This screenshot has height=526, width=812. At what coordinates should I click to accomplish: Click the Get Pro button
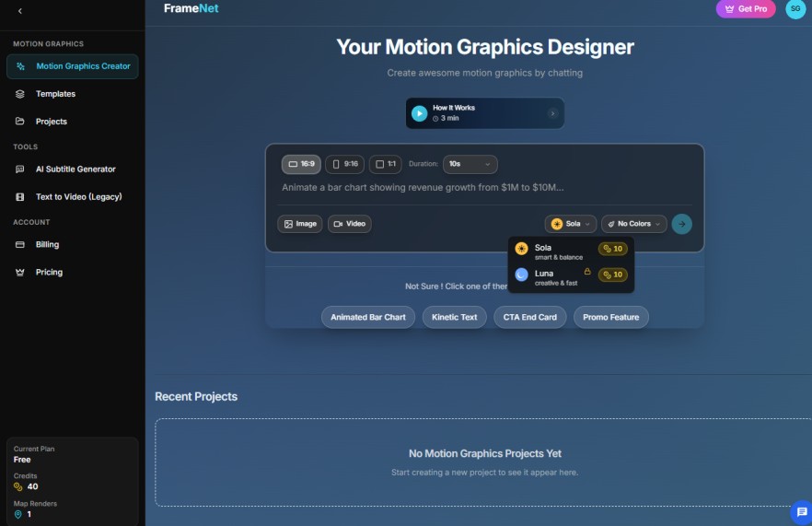pos(746,9)
